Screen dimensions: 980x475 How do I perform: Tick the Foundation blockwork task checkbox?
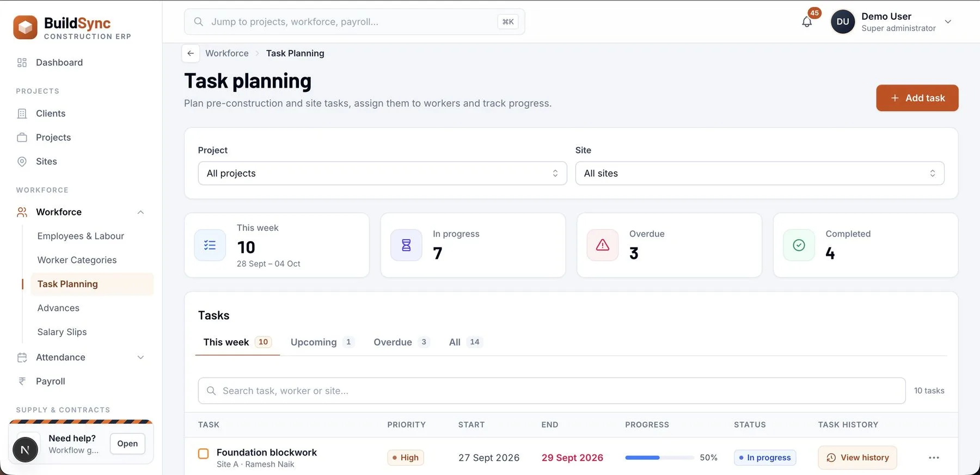click(203, 454)
